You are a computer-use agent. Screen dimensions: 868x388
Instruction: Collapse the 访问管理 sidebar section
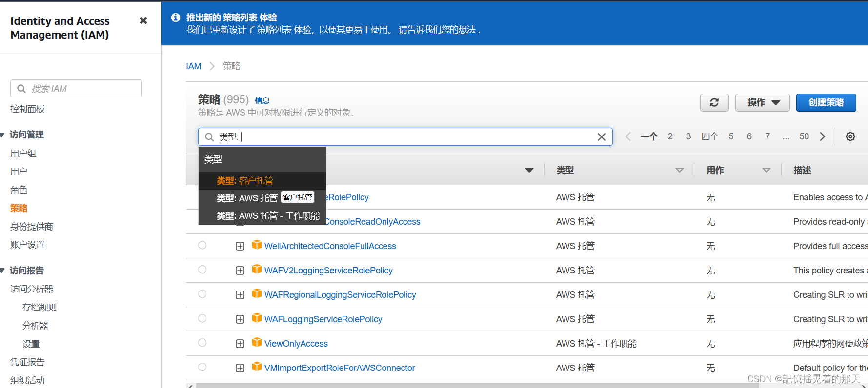click(x=2, y=135)
